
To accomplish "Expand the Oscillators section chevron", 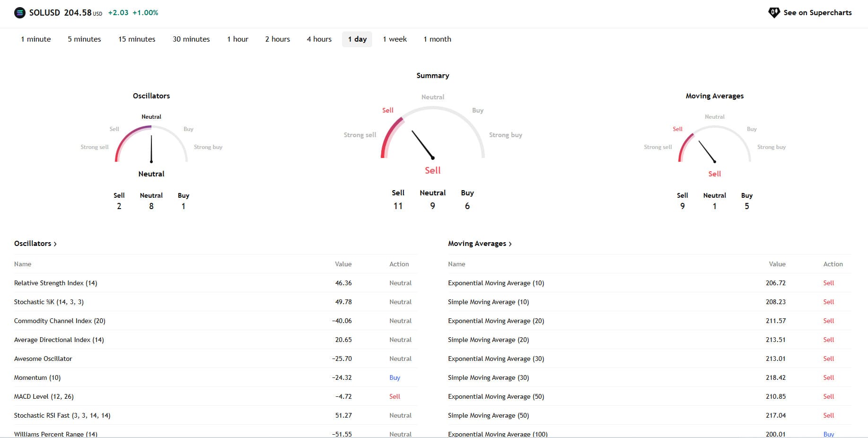I will pyautogui.click(x=55, y=244).
